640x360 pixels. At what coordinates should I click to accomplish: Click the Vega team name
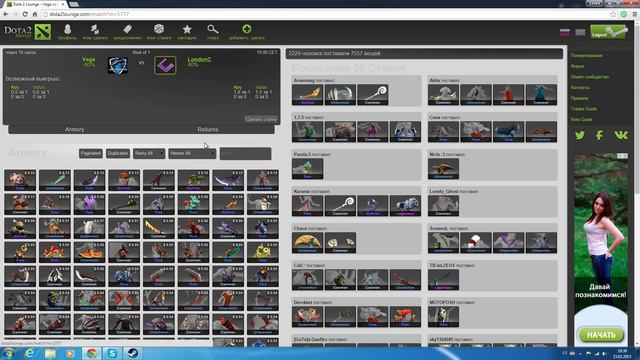[x=89, y=60]
